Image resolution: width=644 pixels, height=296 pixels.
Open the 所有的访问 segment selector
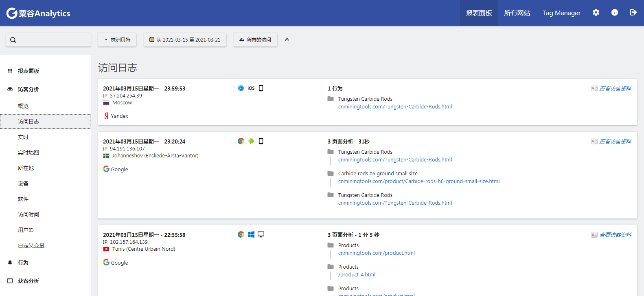pos(256,40)
